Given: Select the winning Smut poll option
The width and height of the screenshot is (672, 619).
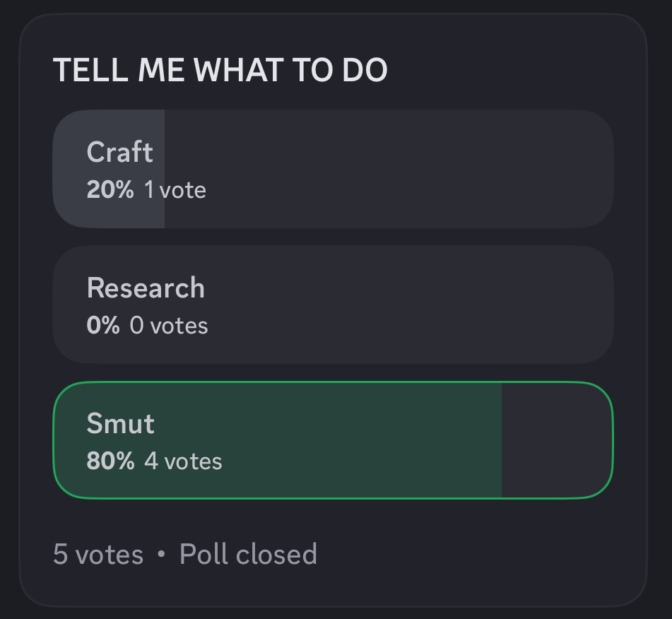Looking at the screenshot, I should pyautogui.click(x=333, y=440).
